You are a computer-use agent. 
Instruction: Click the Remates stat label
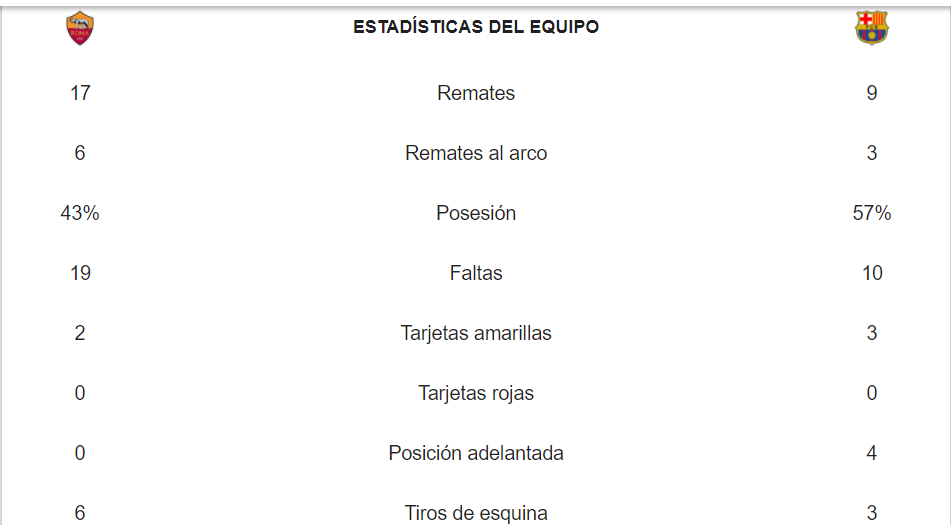click(476, 93)
